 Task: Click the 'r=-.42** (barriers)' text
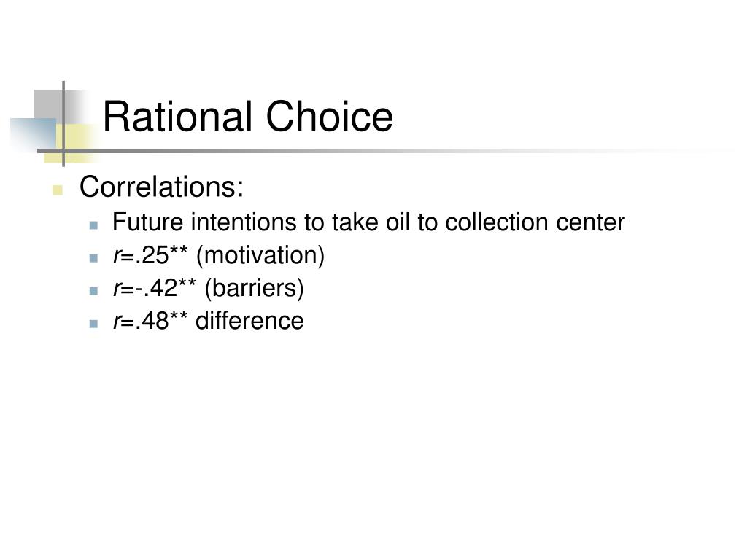(208, 289)
